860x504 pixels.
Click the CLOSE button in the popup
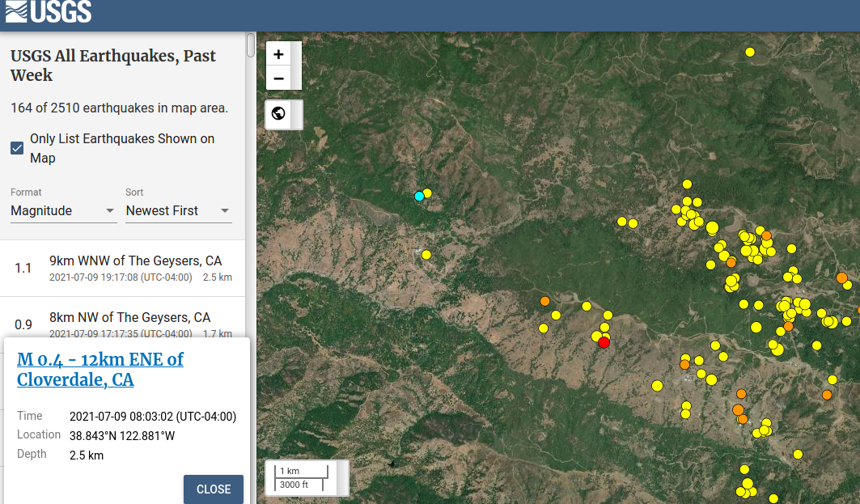pyautogui.click(x=214, y=489)
